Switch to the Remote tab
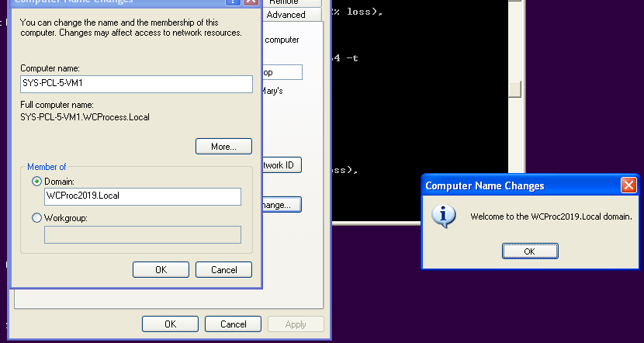644x343 pixels. 283,2
